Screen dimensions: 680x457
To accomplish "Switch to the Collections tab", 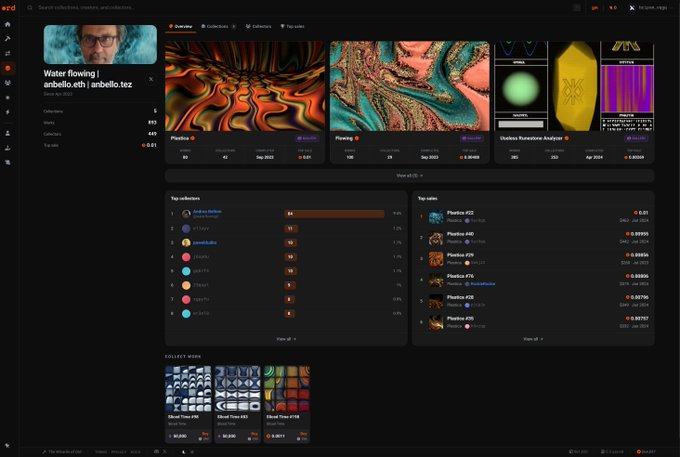I will tap(218, 26).
